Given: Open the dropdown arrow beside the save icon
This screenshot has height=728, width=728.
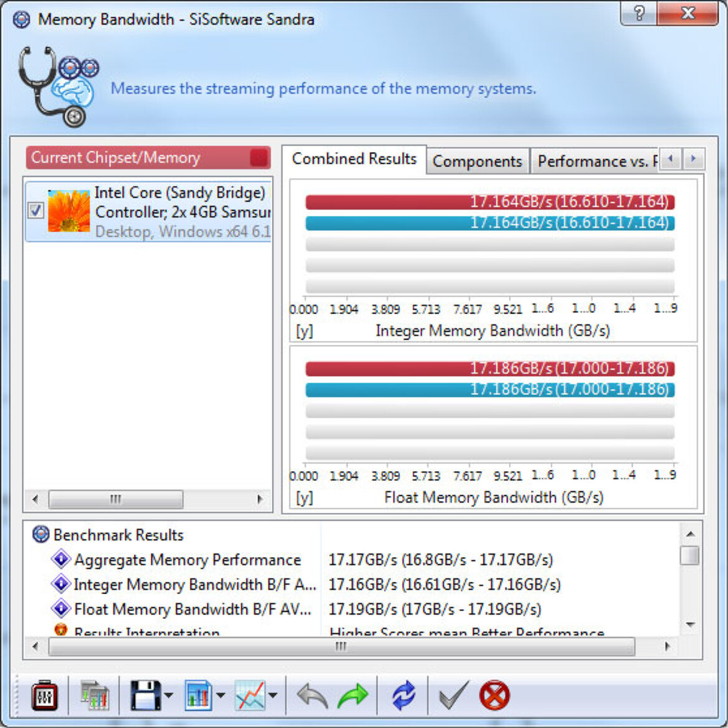Looking at the screenshot, I should tap(169, 696).
